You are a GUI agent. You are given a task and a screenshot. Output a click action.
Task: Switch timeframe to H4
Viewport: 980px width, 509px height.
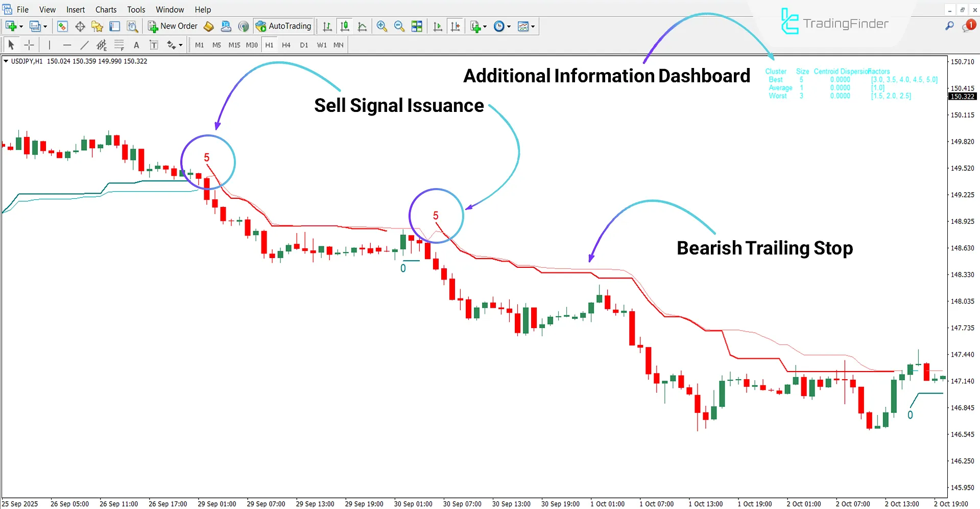pos(286,45)
